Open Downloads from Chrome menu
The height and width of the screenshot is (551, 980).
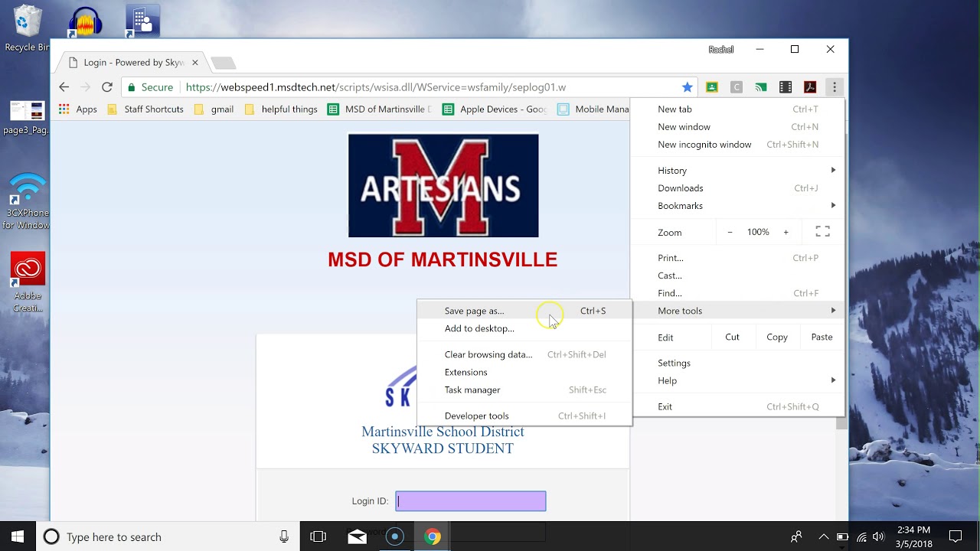[x=737, y=188]
